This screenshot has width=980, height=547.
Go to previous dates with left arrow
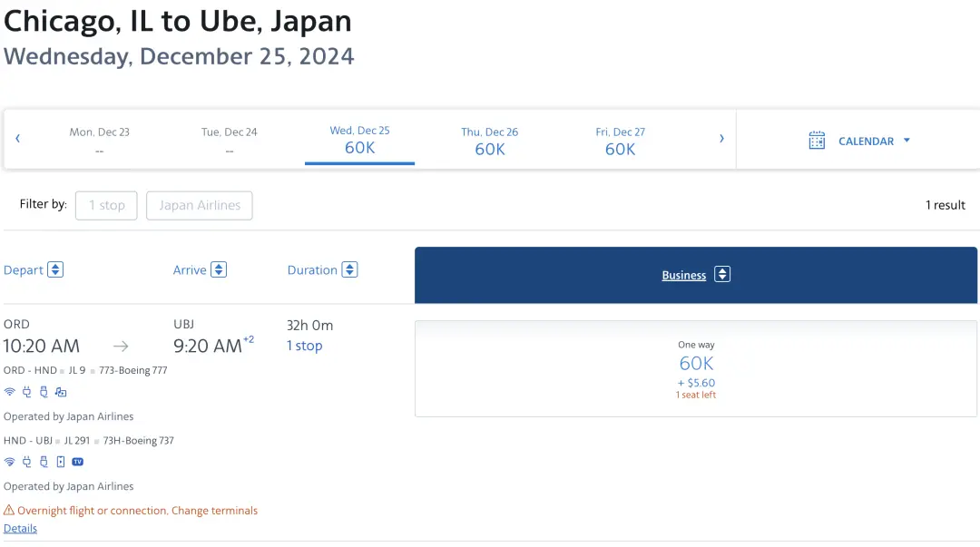pyautogui.click(x=18, y=139)
